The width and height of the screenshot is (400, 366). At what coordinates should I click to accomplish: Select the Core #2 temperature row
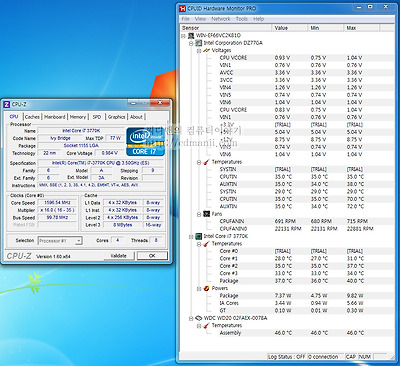click(x=287, y=266)
